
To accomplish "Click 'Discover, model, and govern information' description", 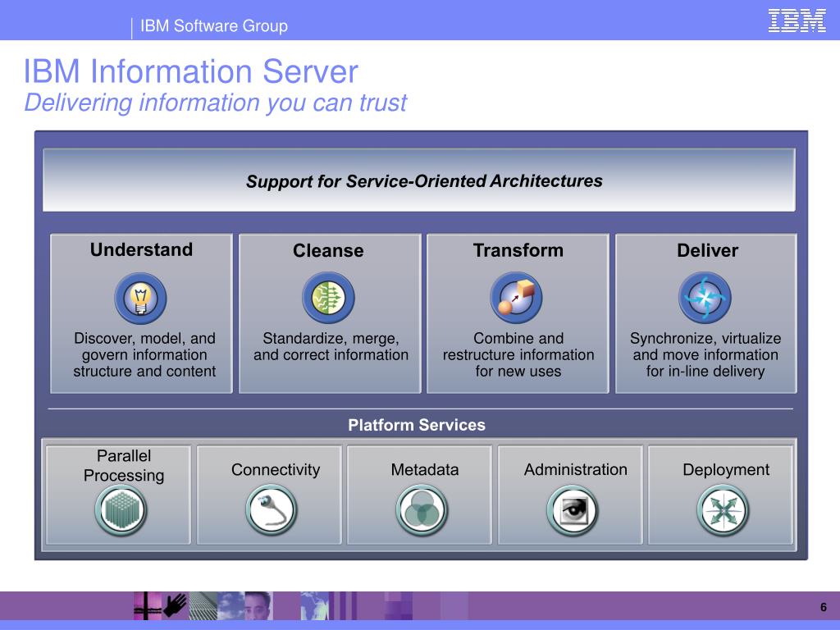I will point(144,354).
